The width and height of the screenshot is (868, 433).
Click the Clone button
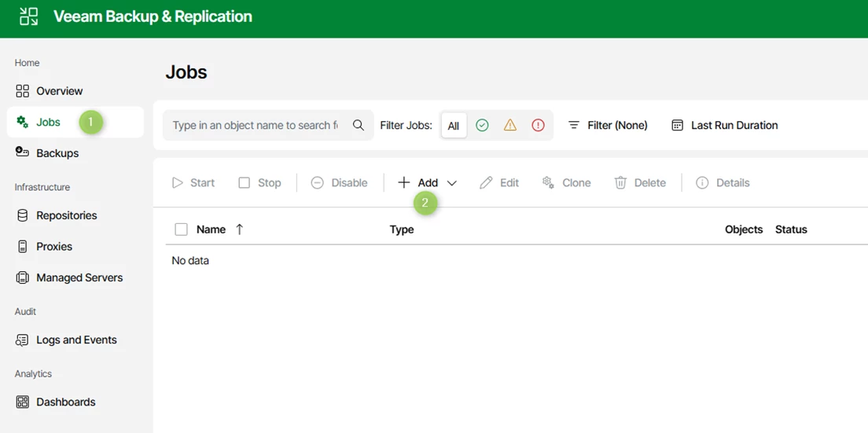coord(566,182)
